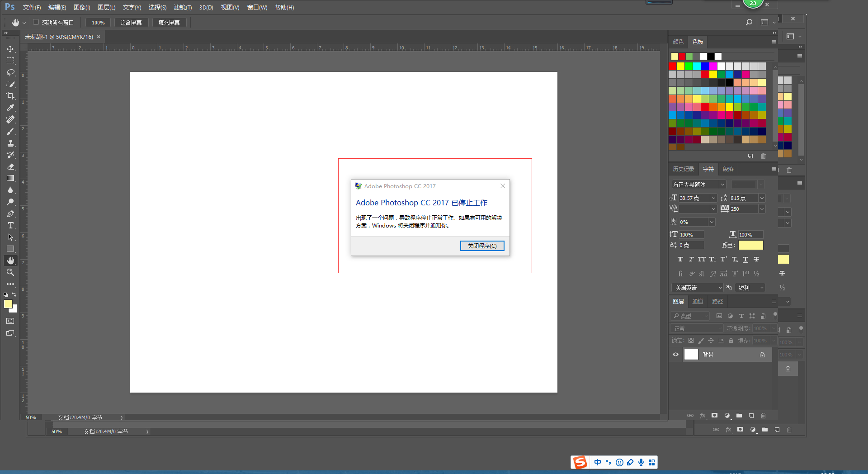Select the Eyedropper tool
Viewport: 868px width, 474px height.
[x=10, y=108]
